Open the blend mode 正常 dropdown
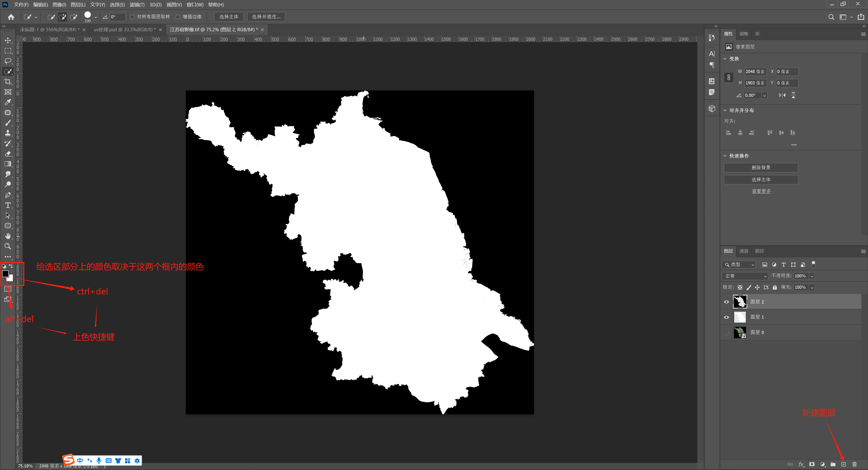 745,276
